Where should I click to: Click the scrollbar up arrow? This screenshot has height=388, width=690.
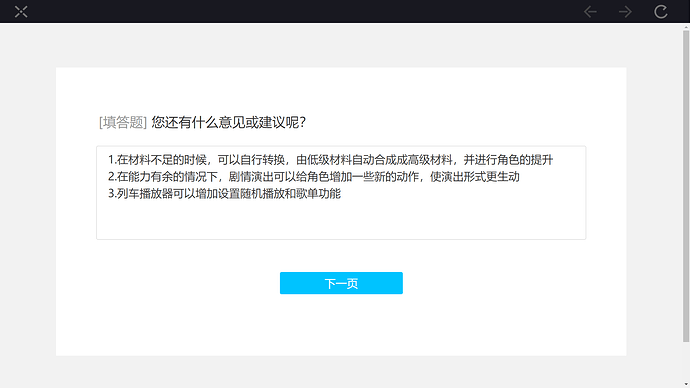click(x=686, y=27)
